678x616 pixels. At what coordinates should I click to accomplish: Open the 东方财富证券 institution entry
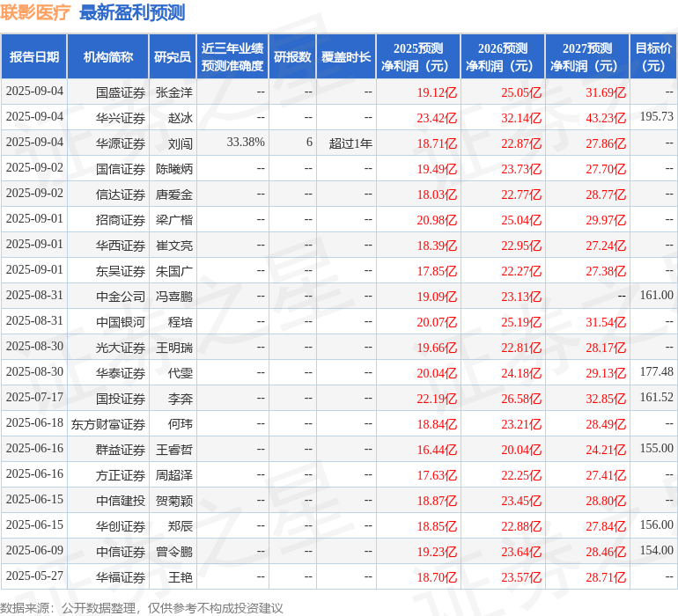click(108, 424)
